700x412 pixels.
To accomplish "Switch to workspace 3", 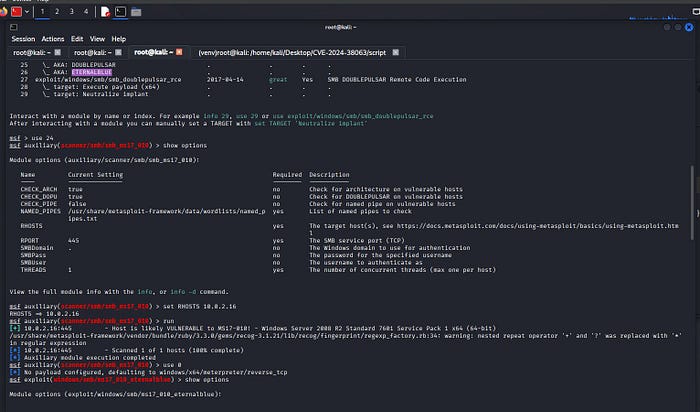I will tap(71, 12).
